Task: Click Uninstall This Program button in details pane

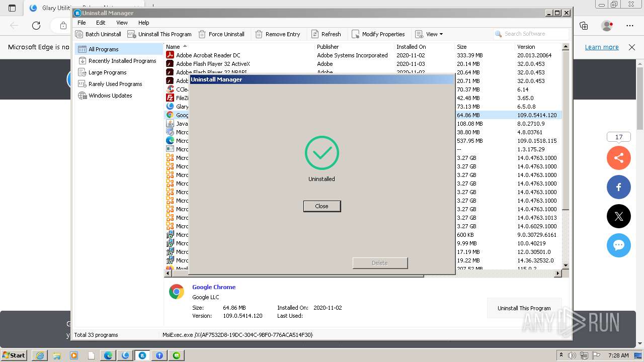Action: 524,308
